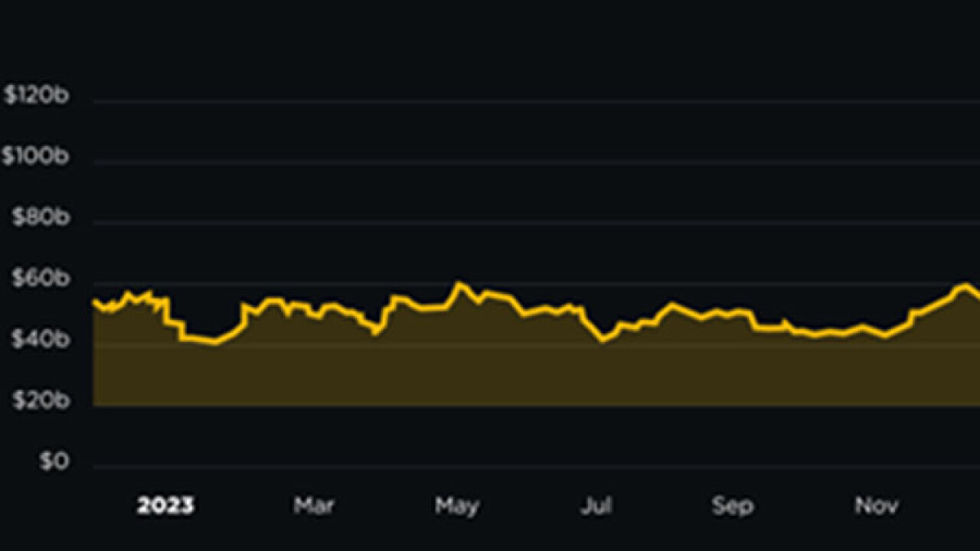
Task: Select the $100b y-axis label
Action: pyautogui.click(x=34, y=157)
